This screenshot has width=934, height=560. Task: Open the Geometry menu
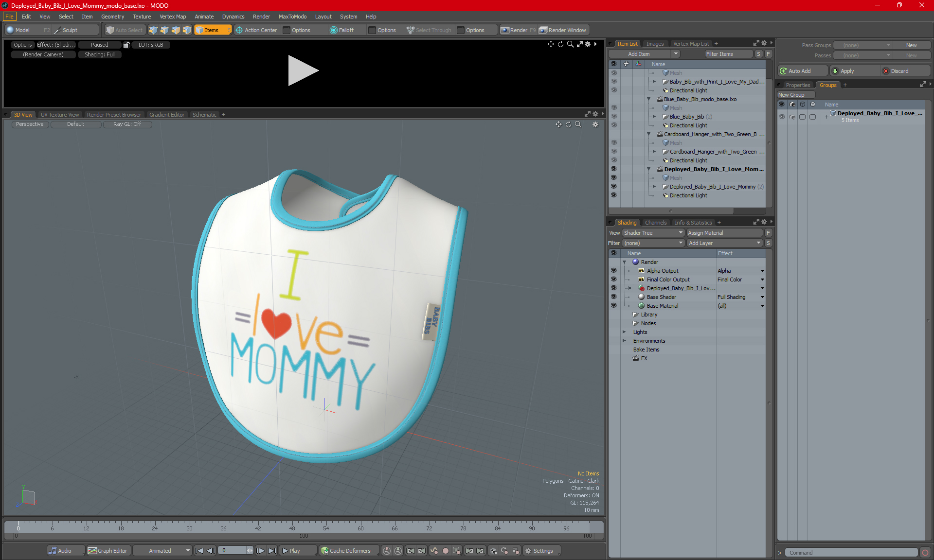click(x=112, y=17)
